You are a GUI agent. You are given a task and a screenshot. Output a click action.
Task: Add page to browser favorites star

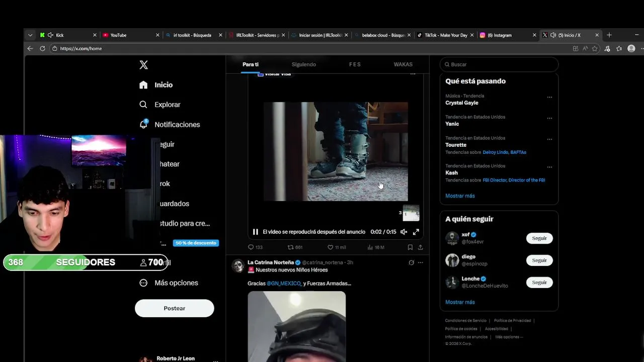[x=595, y=49]
